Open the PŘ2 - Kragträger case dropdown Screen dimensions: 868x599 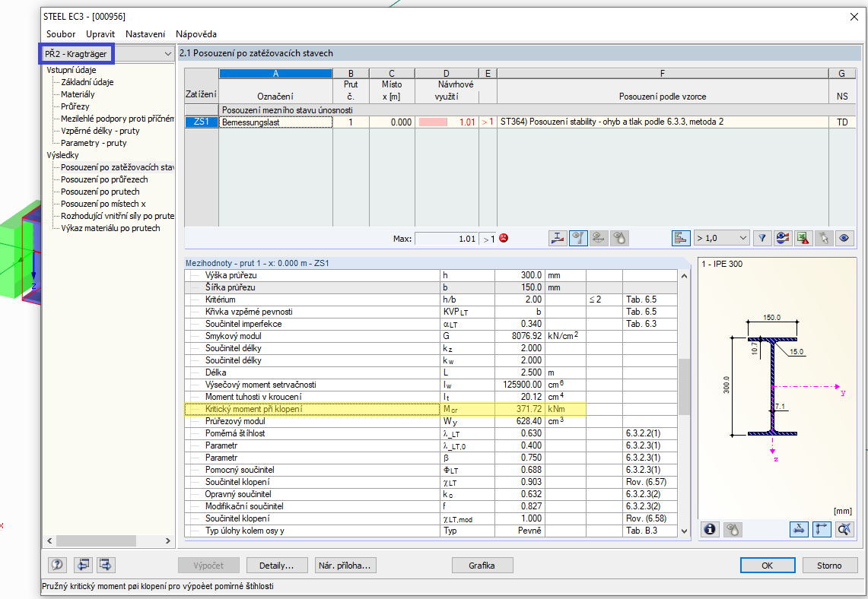tap(167, 53)
